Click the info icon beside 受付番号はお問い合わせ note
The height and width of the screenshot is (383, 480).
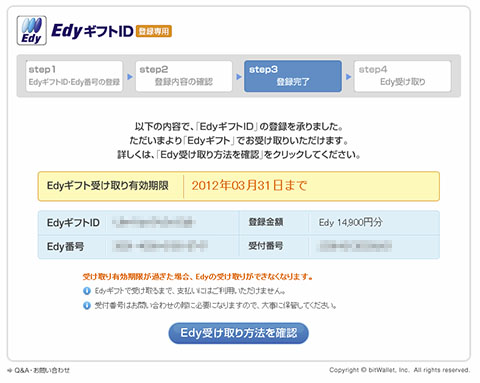pos(87,305)
